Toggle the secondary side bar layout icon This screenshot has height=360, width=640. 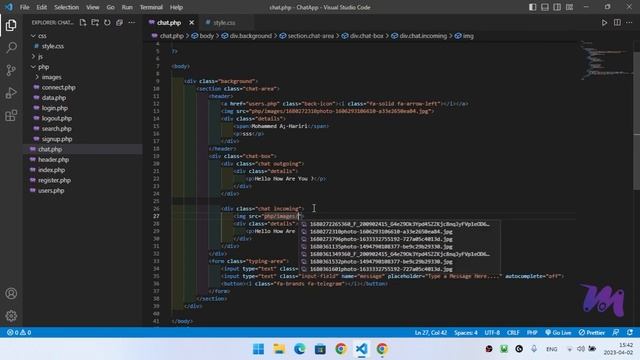[557, 7]
